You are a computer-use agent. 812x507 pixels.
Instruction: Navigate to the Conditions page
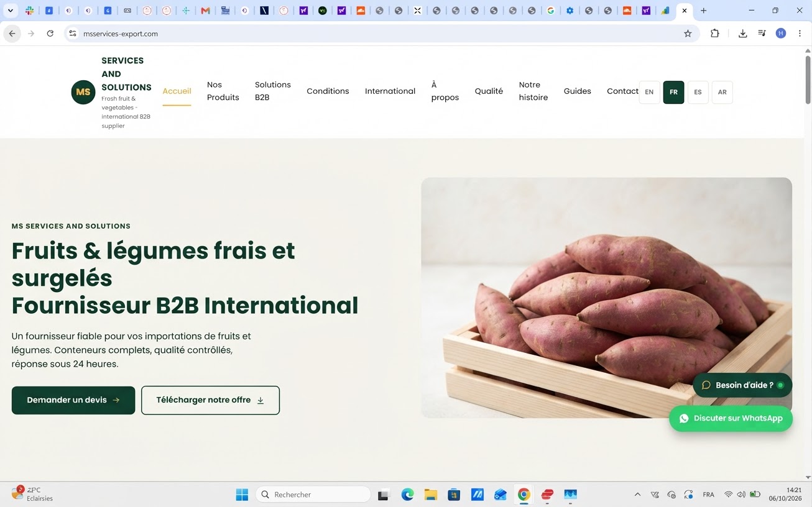click(x=328, y=91)
